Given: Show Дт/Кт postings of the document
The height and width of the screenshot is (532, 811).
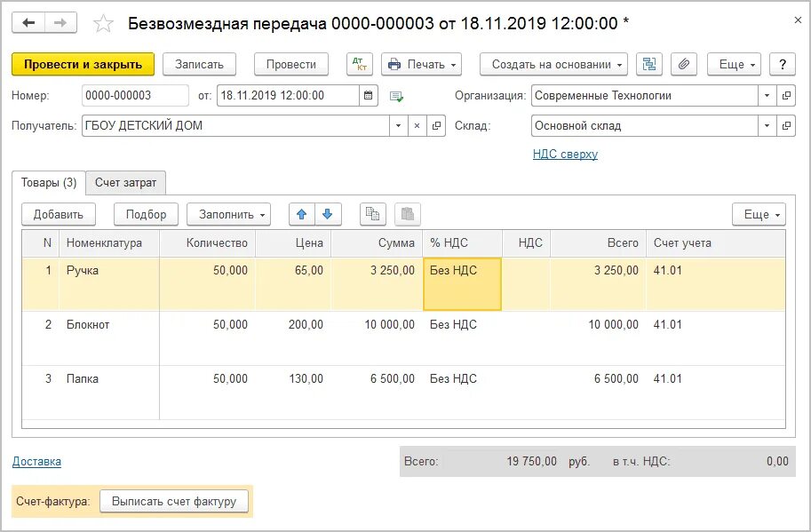Looking at the screenshot, I should click(360, 64).
